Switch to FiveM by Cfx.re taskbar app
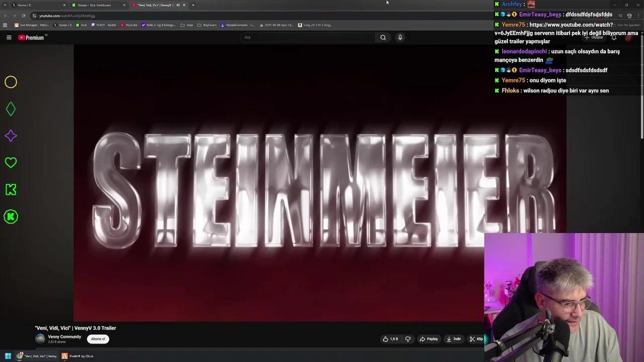The width and height of the screenshot is (644, 362). click(77, 356)
